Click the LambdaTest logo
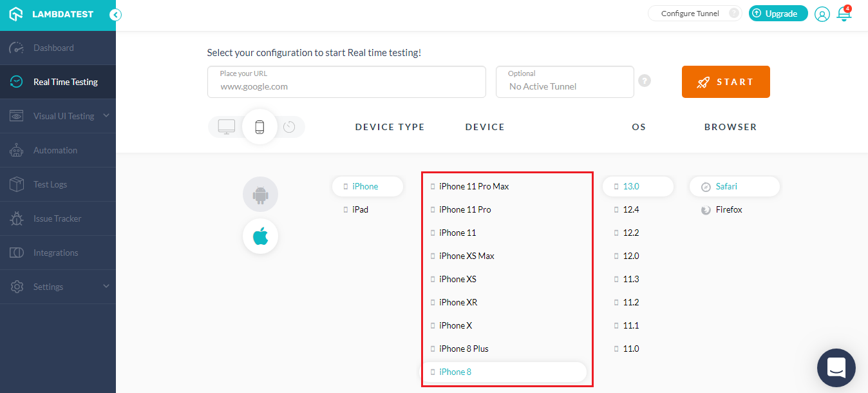 pos(52,14)
